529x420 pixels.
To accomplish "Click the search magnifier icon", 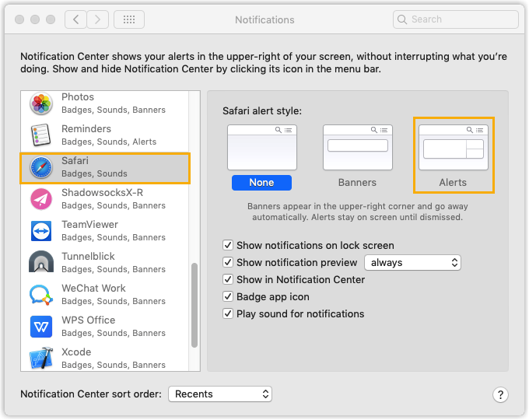I will click(402, 19).
